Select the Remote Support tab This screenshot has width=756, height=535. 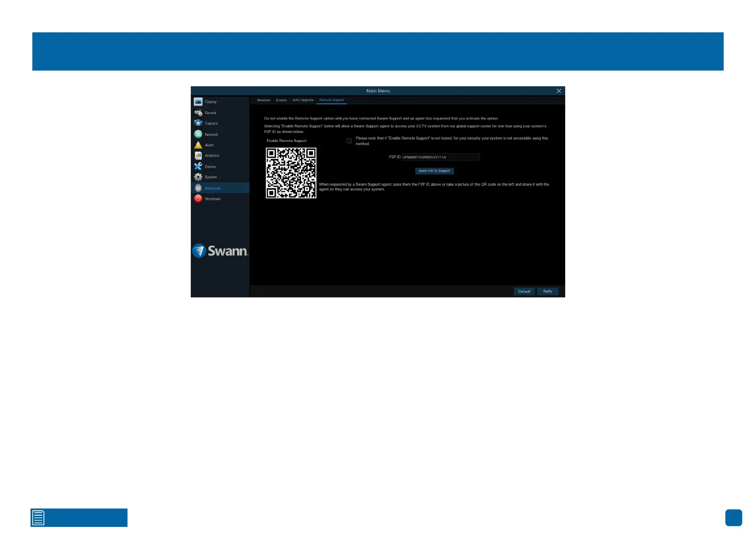point(331,100)
